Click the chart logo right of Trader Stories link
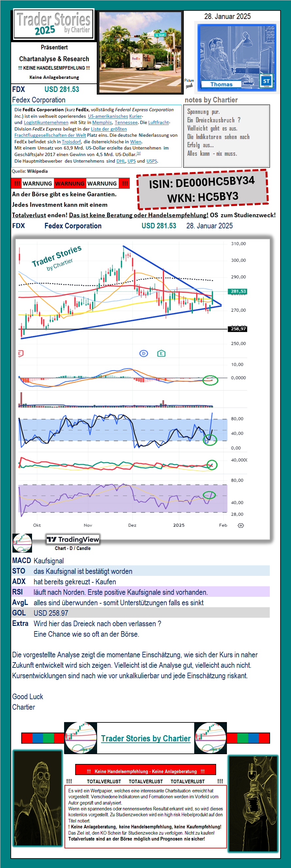Image resolution: width=291 pixels, height=868 pixels. pyautogui.click(x=211, y=738)
